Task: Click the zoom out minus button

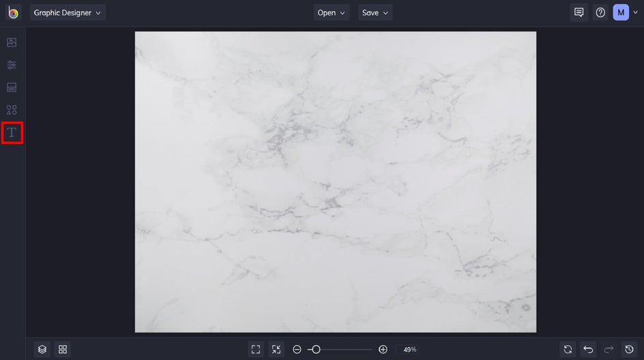Action: [x=297, y=349]
